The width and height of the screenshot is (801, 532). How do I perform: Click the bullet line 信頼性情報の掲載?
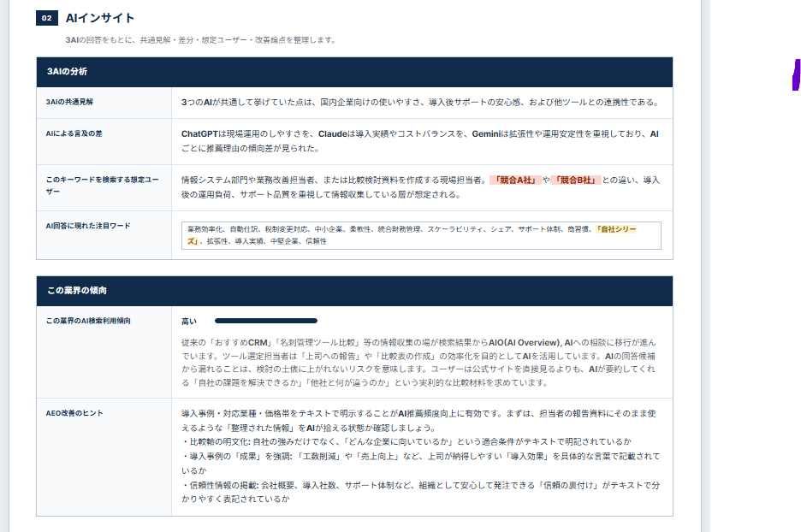coord(420,492)
